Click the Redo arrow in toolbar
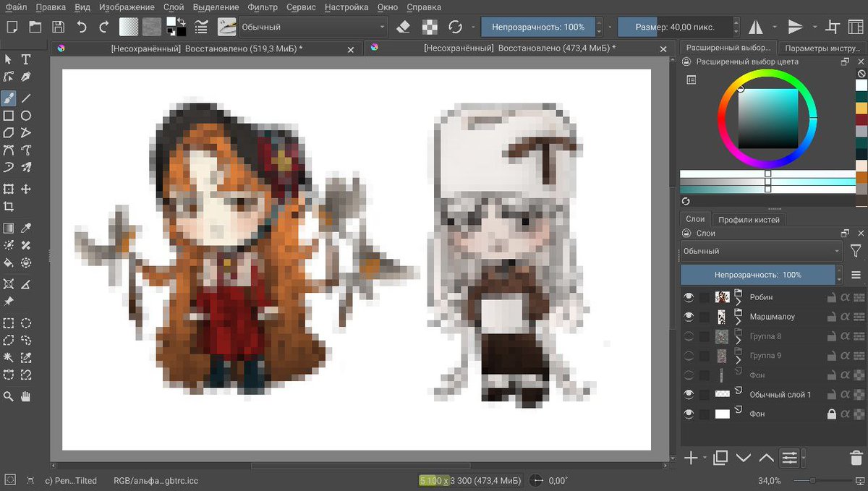The width and height of the screenshot is (868, 491). [104, 27]
